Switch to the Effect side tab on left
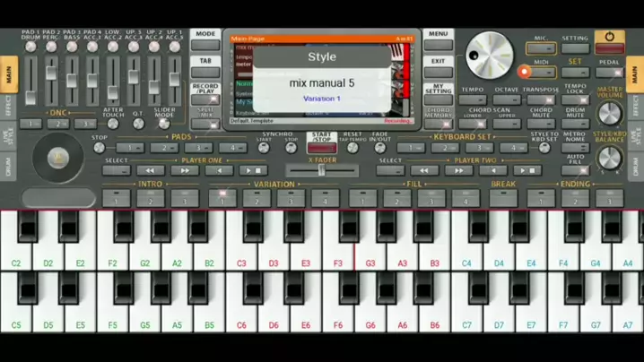The image size is (644, 362). (7, 107)
